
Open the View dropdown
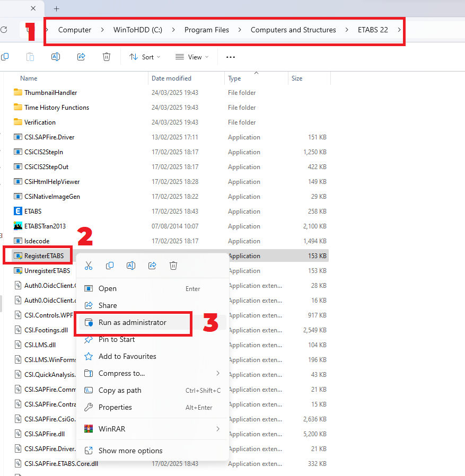click(x=192, y=57)
